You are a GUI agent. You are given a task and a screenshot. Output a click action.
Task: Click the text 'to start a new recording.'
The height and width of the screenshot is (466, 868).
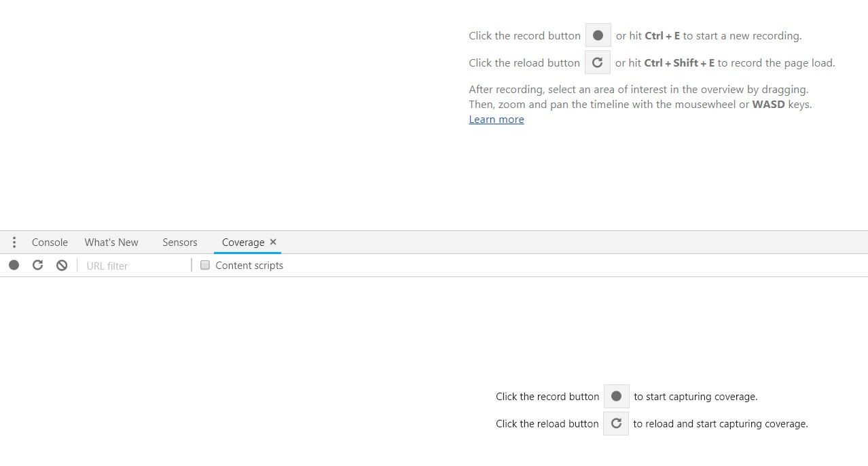pyautogui.click(x=742, y=36)
